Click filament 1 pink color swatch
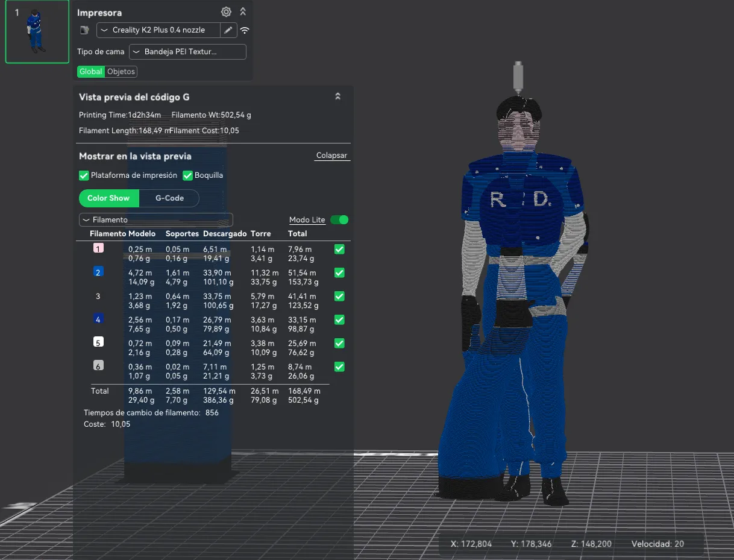Screen dimensions: 734x560 pos(98,248)
